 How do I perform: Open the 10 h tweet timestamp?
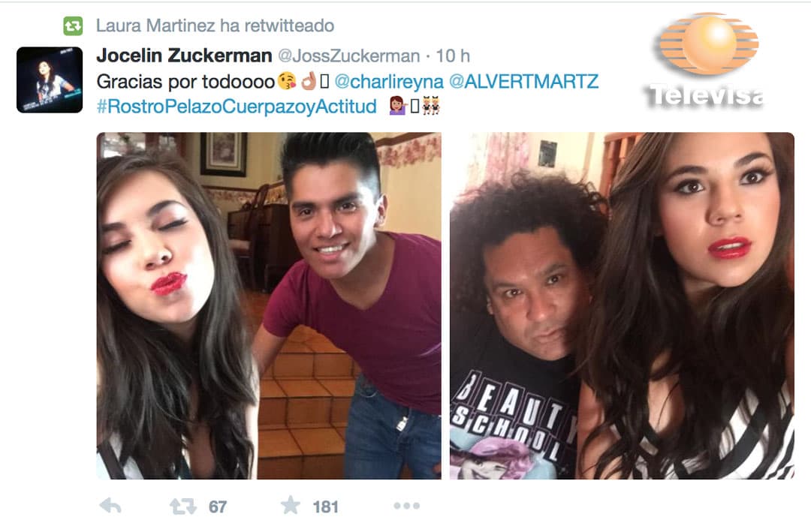pos(453,56)
